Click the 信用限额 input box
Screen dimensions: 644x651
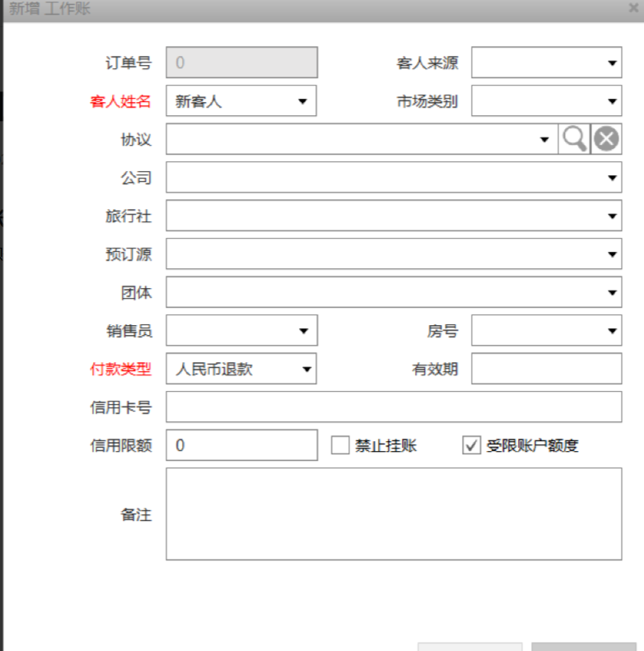[241, 445]
